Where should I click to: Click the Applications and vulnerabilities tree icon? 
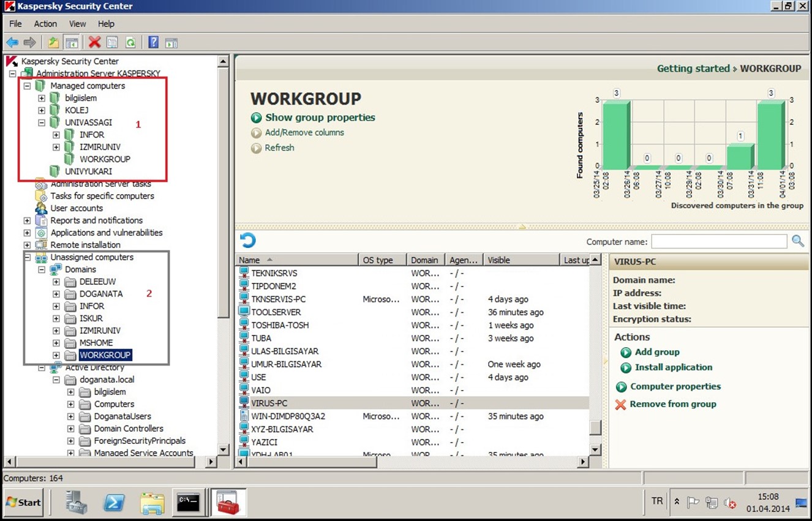41,233
